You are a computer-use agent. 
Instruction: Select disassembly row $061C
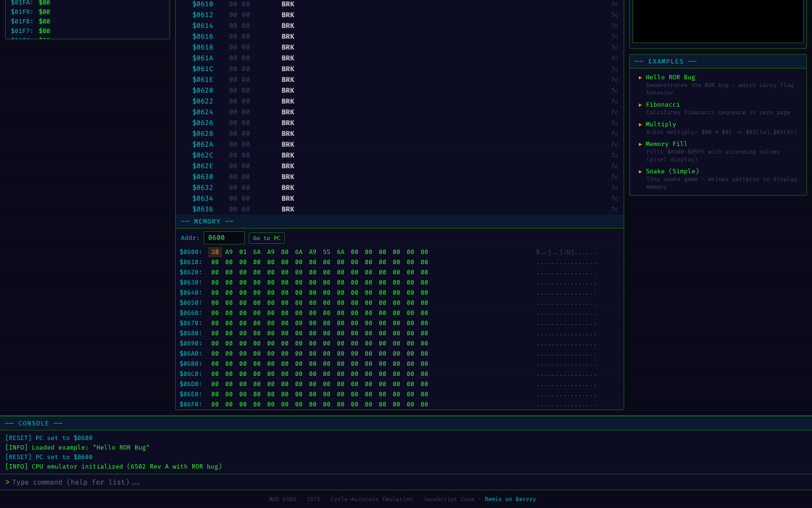tap(400, 69)
